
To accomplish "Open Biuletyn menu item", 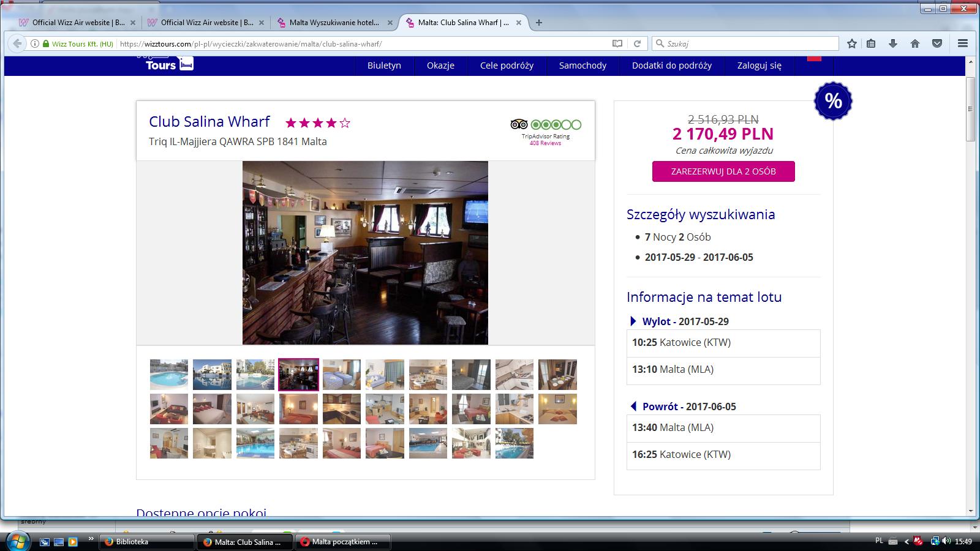I will point(384,66).
